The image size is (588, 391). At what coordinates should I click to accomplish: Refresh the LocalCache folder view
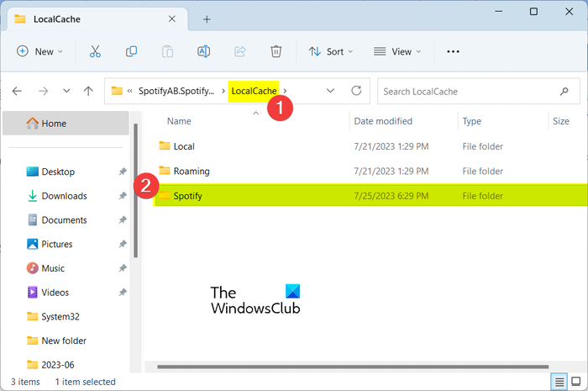tap(356, 91)
